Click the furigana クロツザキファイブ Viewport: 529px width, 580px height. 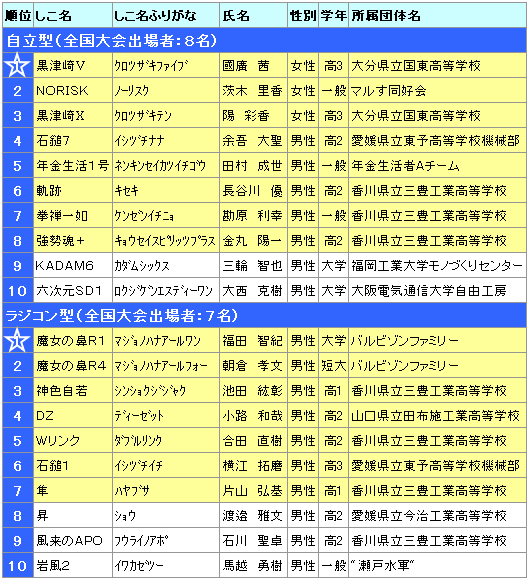pyautogui.click(x=151, y=65)
